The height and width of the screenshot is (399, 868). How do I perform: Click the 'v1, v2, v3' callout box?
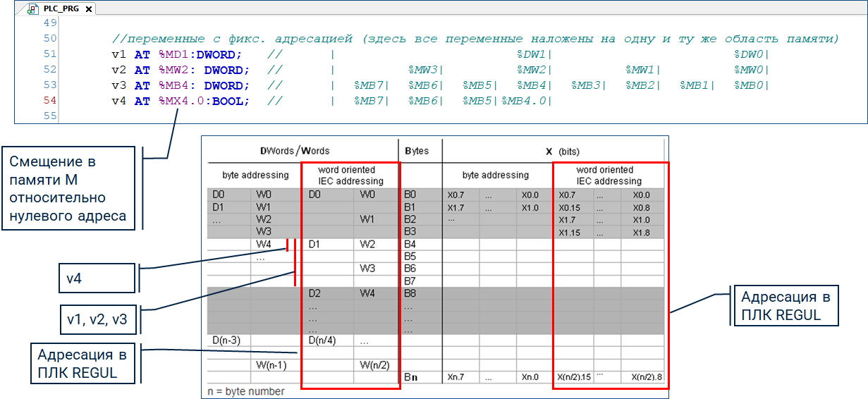pos(96,321)
